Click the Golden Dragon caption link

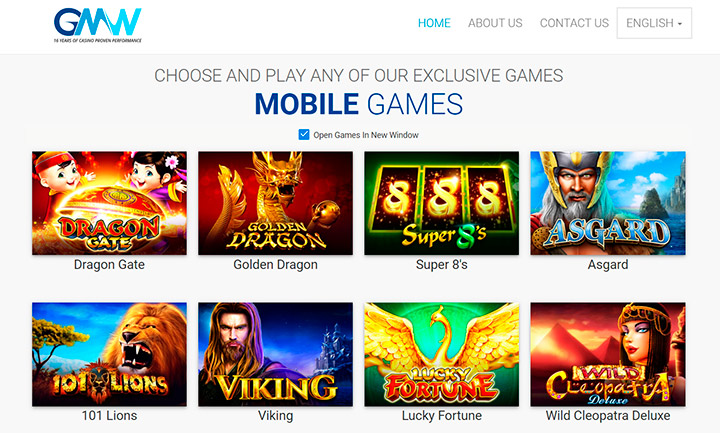[276, 264]
